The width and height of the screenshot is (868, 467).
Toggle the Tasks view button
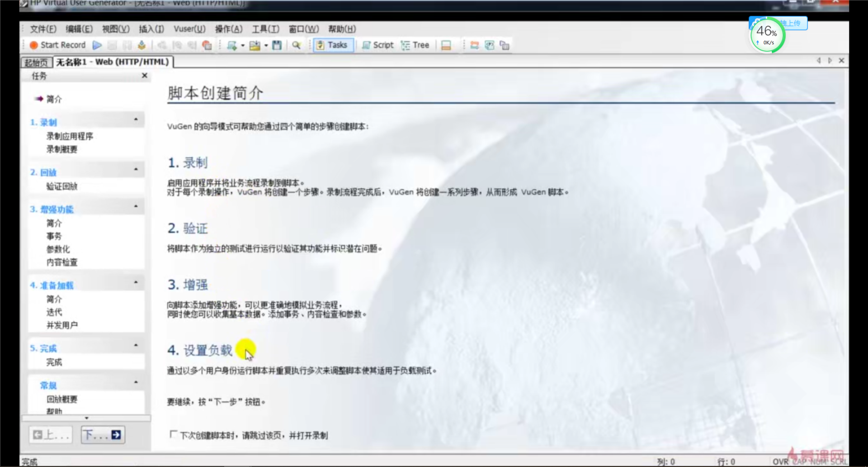pyautogui.click(x=333, y=45)
